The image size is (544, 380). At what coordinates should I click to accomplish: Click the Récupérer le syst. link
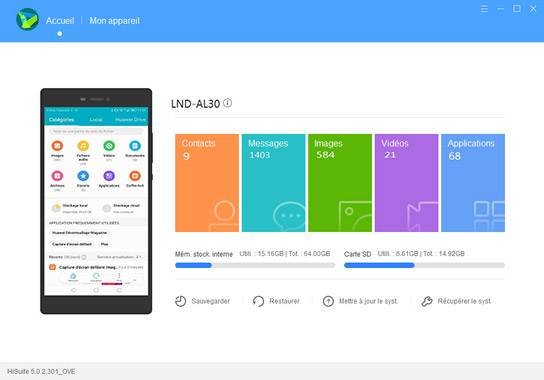465,301
